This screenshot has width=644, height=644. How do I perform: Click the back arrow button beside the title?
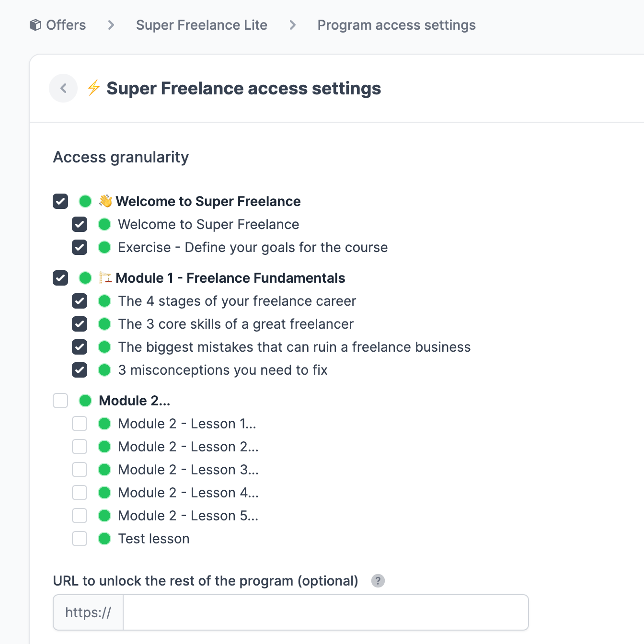63,88
